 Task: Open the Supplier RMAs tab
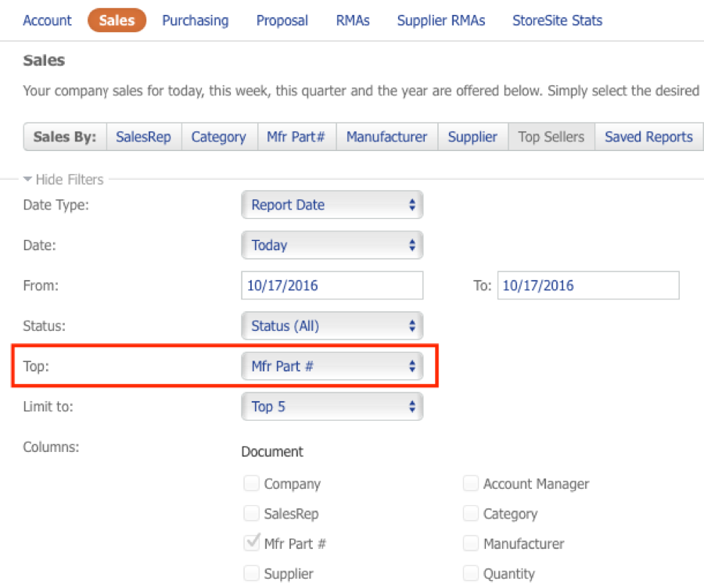(x=441, y=20)
